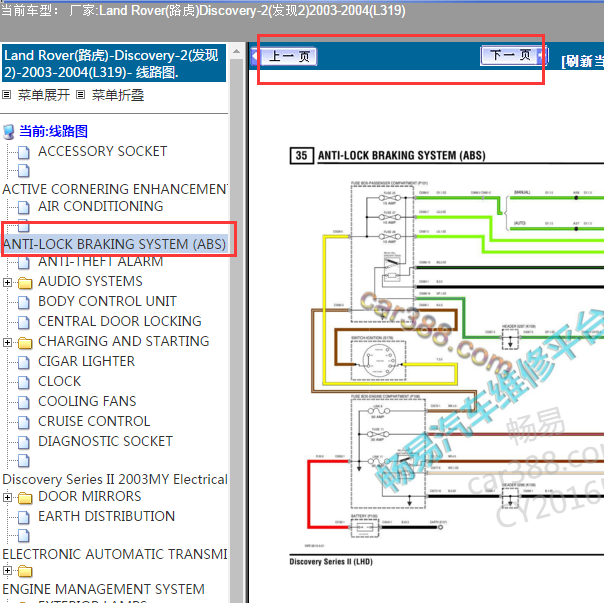Open CENTRAL DOOR LOCKING diagram
Image resolution: width=604 pixels, height=603 pixels.
point(120,321)
